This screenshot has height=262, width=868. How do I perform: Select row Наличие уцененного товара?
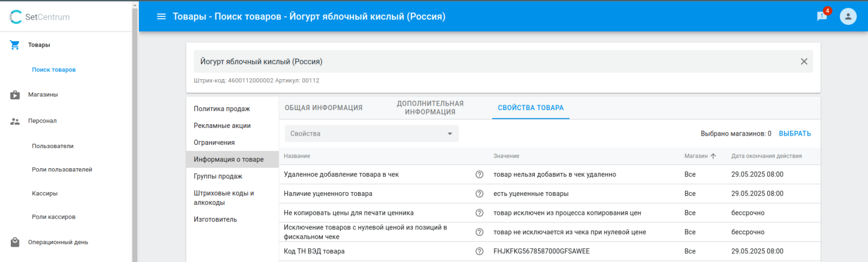pyautogui.click(x=550, y=194)
